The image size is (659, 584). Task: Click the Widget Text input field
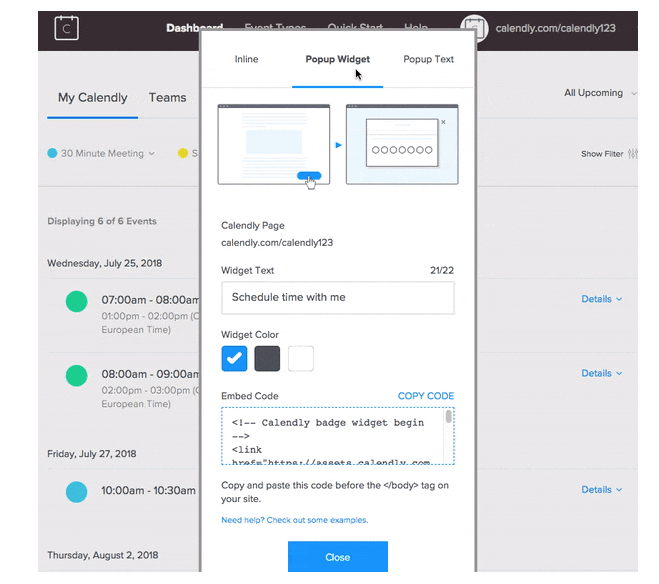click(338, 297)
